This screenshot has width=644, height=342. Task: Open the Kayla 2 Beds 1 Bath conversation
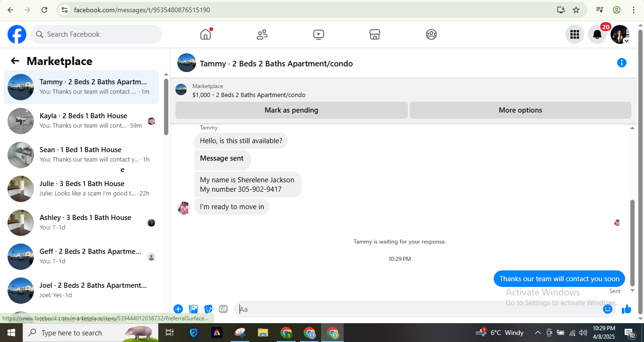(x=81, y=121)
